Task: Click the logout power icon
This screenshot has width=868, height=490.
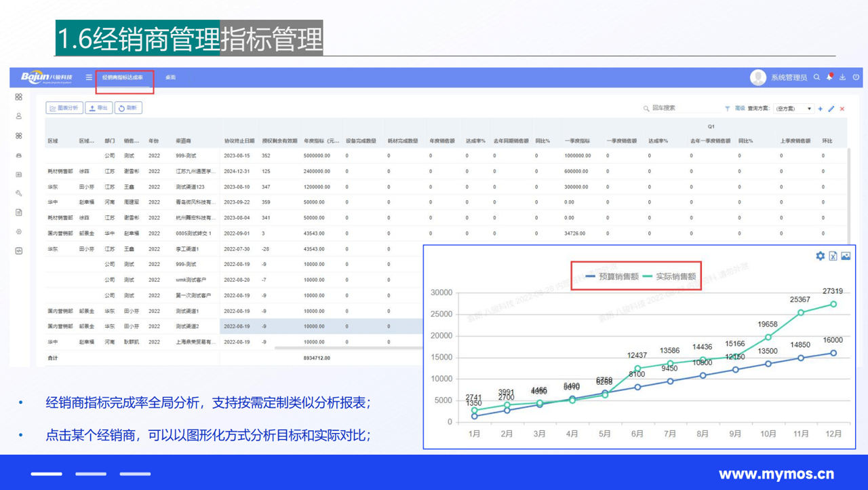Action: tap(857, 77)
